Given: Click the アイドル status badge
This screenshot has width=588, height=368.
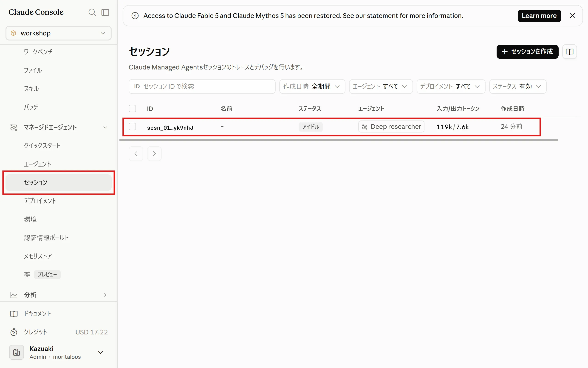Looking at the screenshot, I should 311,127.
